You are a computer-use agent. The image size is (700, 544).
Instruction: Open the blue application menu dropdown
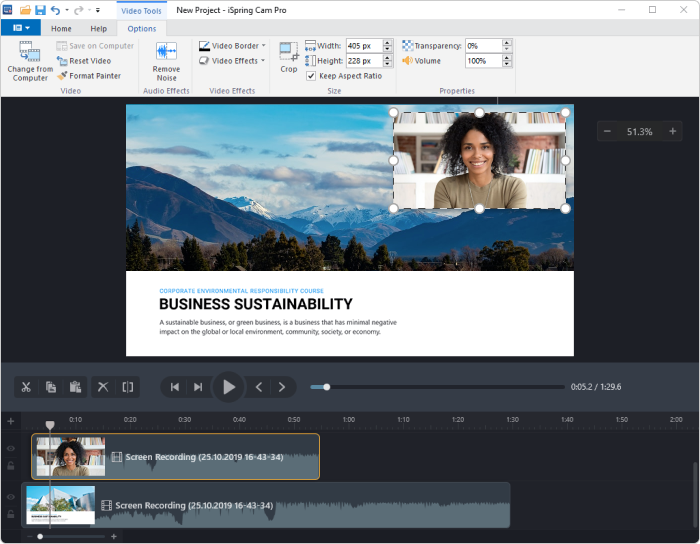point(21,28)
